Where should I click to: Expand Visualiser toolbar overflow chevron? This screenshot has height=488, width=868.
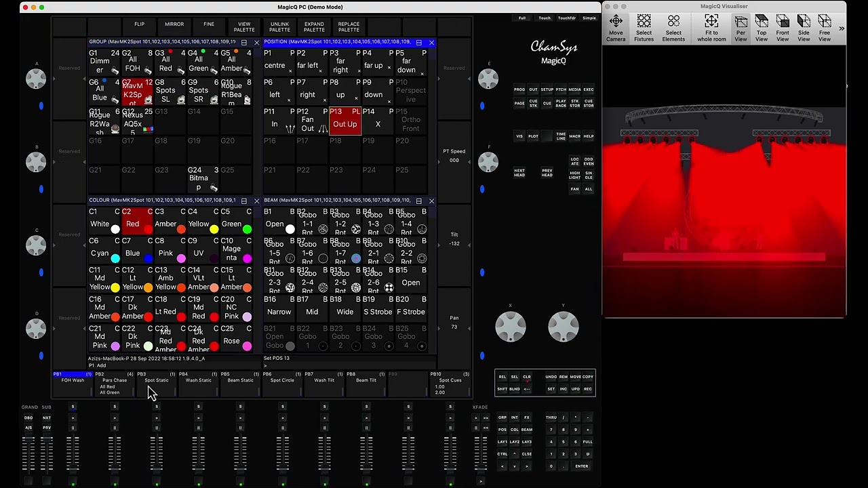click(x=842, y=28)
